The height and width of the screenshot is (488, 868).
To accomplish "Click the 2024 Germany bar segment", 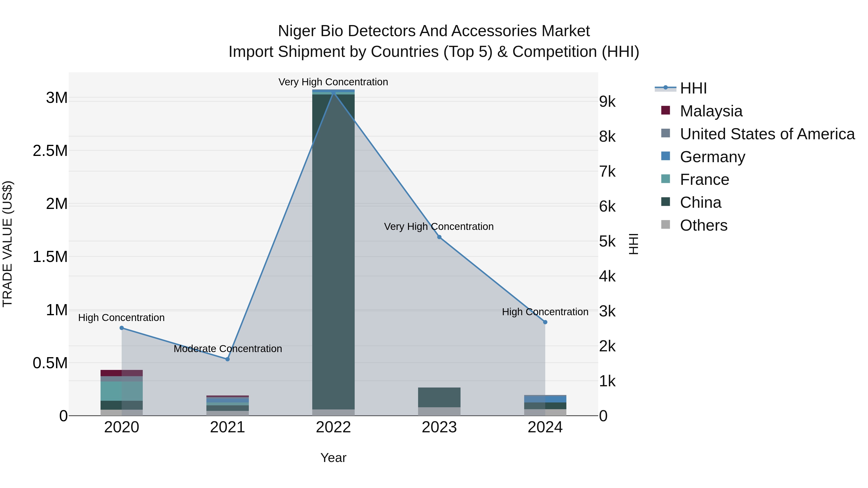I will coord(545,399).
